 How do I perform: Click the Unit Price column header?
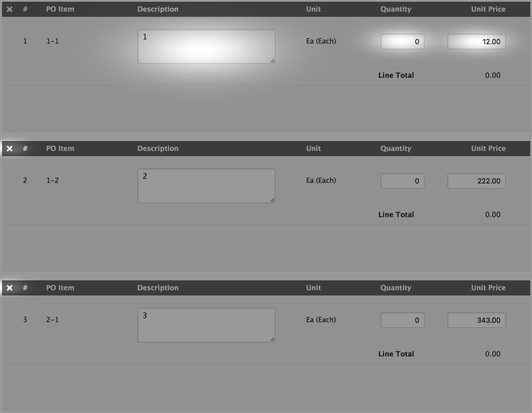[x=488, y=9]
